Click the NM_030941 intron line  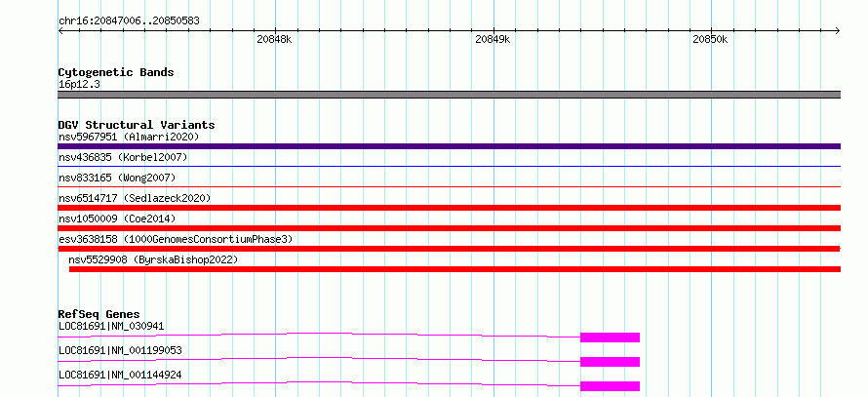(319, 334)
